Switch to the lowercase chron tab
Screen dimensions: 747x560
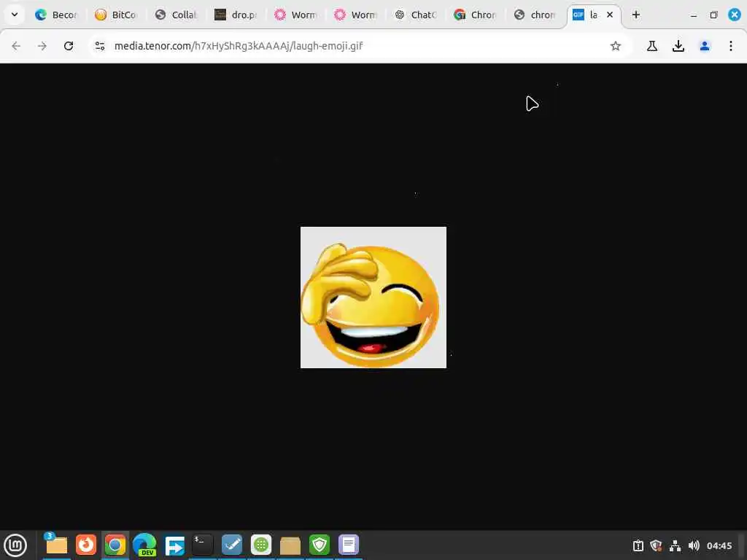(x=535, y=15)
